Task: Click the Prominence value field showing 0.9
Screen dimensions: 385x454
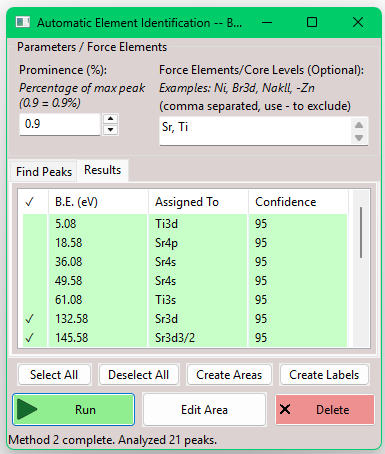Action: 60,124
